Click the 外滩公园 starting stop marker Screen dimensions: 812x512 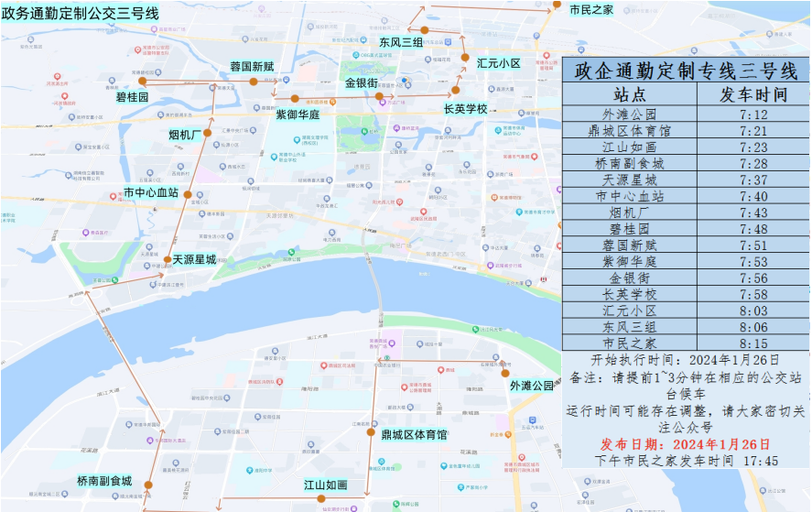(504, 373)
